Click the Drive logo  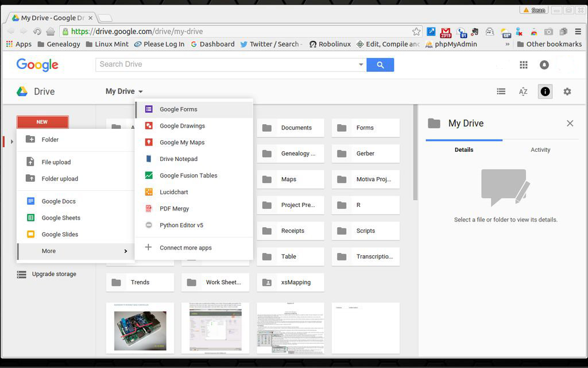(36, 91)
